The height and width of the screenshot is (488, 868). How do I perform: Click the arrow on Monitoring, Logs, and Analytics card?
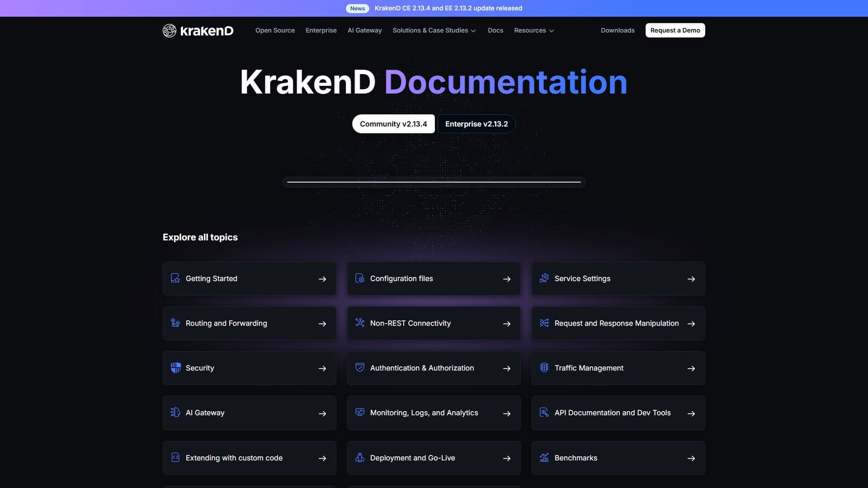tap(507, 413)
